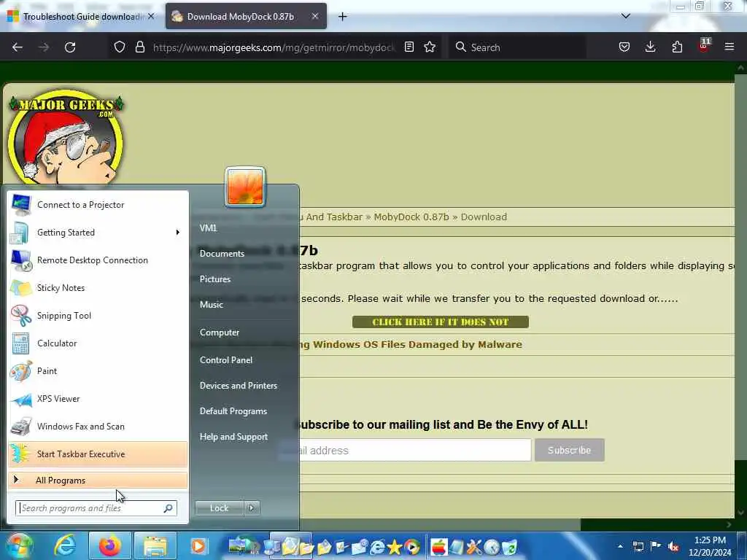Toggle reader view icon in address bar
Image resolution: width=747 pixels, height=560 pixels.
409,47
